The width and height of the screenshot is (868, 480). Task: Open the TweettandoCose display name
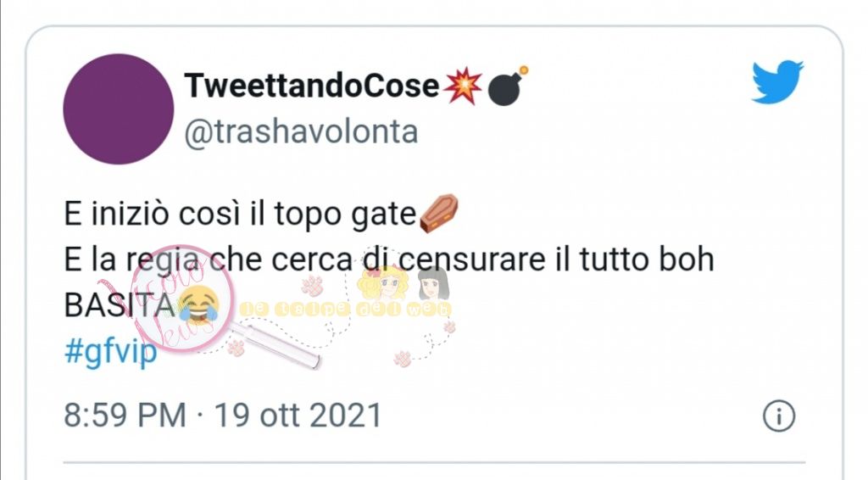pyautogui.click(x=312, y=86)
